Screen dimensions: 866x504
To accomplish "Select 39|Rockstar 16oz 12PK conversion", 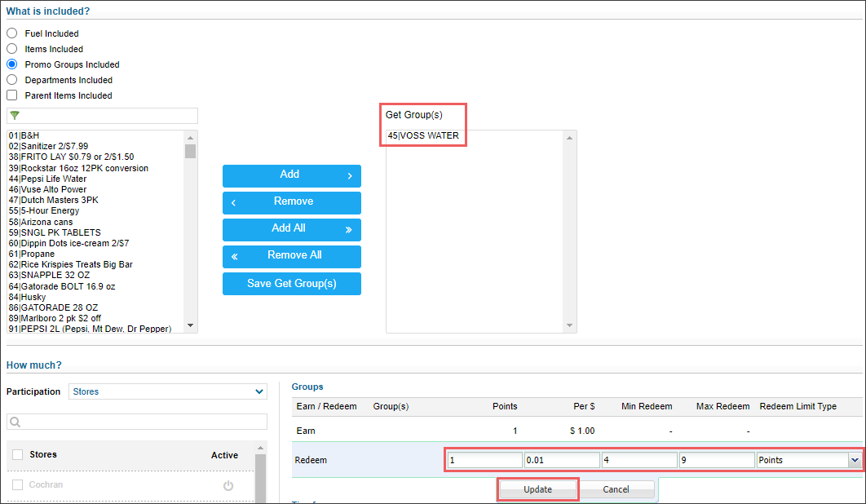I will (78, 168).
